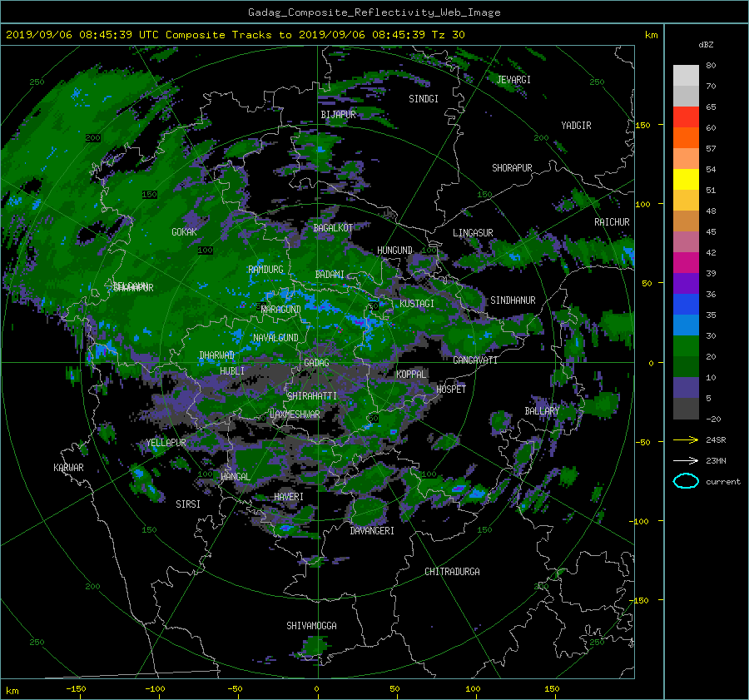Click the SHIRAHATTI city label
The width and height of the screenshot is (749, 700).
312,396
